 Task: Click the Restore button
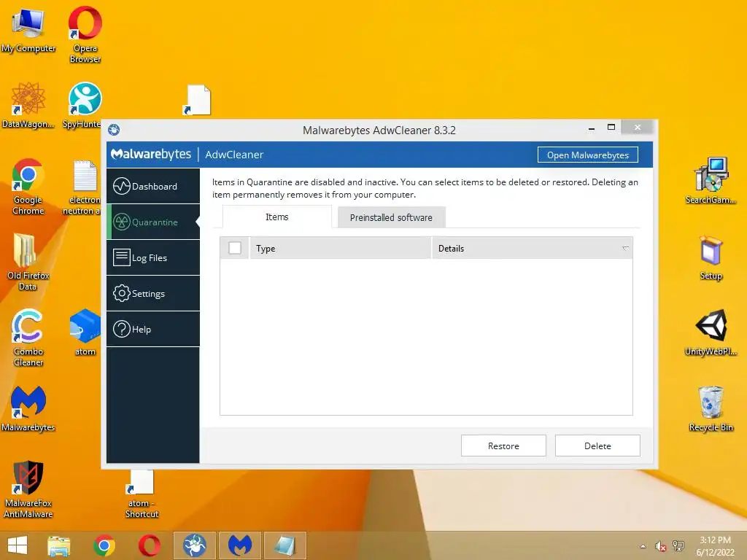point(503,446)
